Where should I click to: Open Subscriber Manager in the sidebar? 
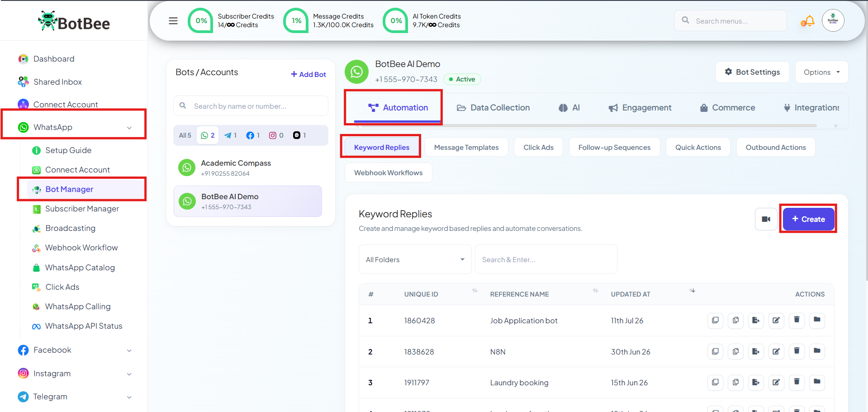(82, 209)
